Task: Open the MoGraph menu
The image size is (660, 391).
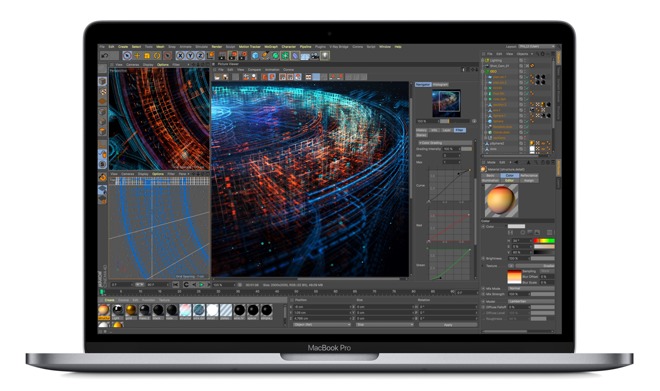Action: [271, 47]
